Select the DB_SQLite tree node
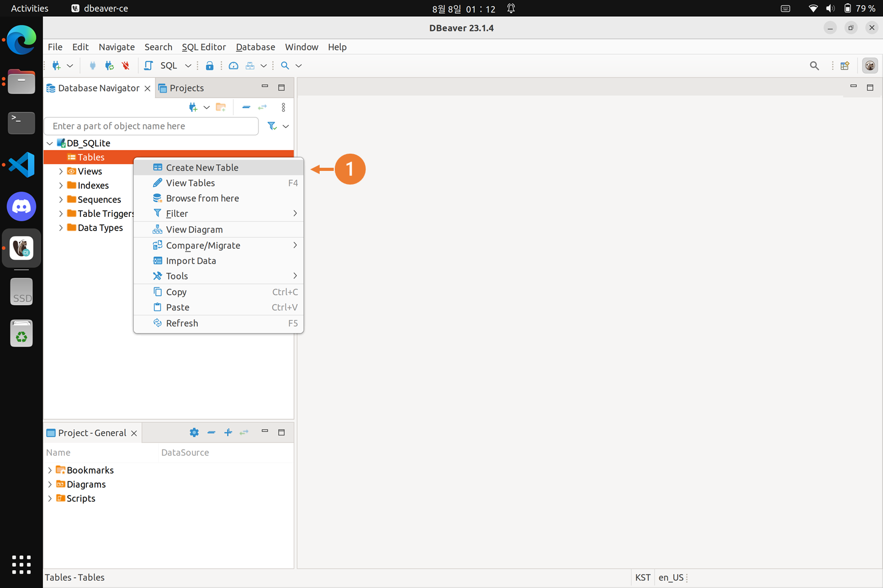 (x=88, y=143)
